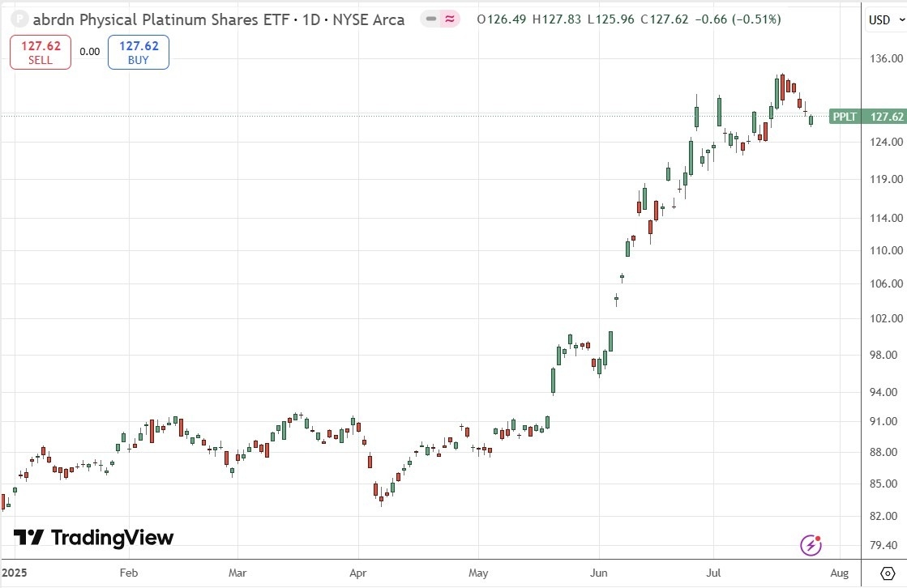Click the 0.00 spread value
907x588 pixels.
click(90, 52)
